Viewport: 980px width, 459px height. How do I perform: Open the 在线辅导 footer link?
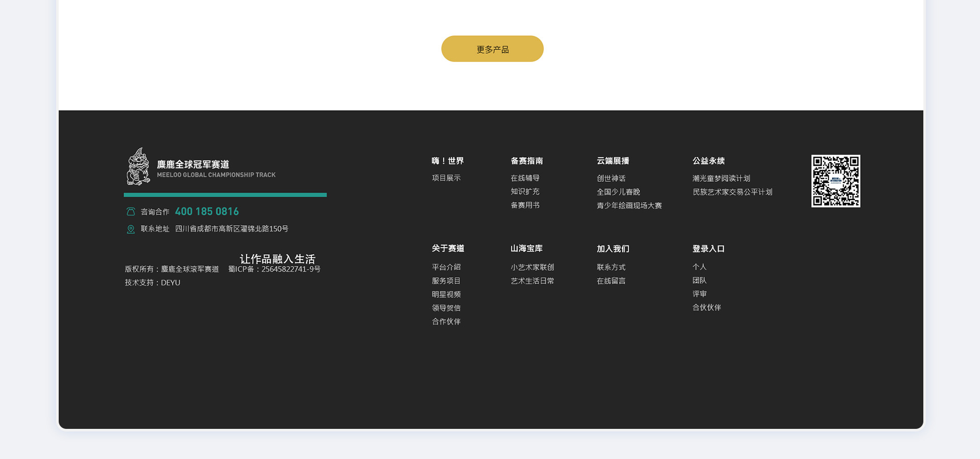525,178
